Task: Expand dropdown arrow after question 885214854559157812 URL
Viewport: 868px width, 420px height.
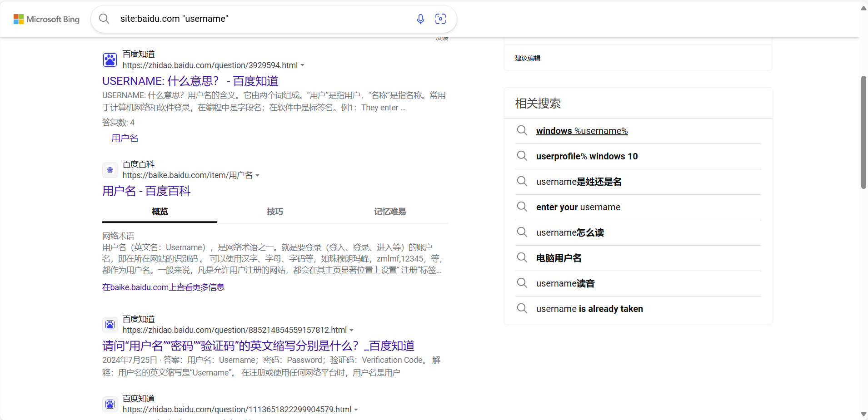Action: (352, 331)
